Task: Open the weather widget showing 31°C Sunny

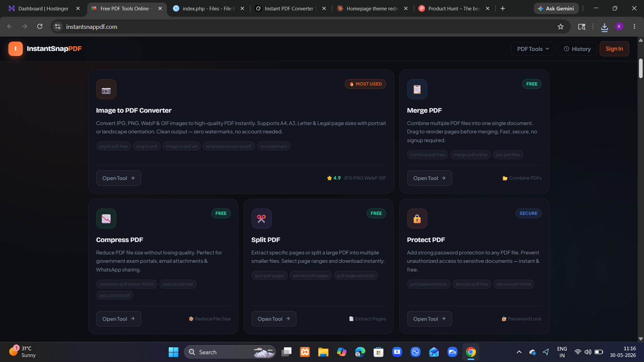Action: pyautogui.click(x=23, y=352)
